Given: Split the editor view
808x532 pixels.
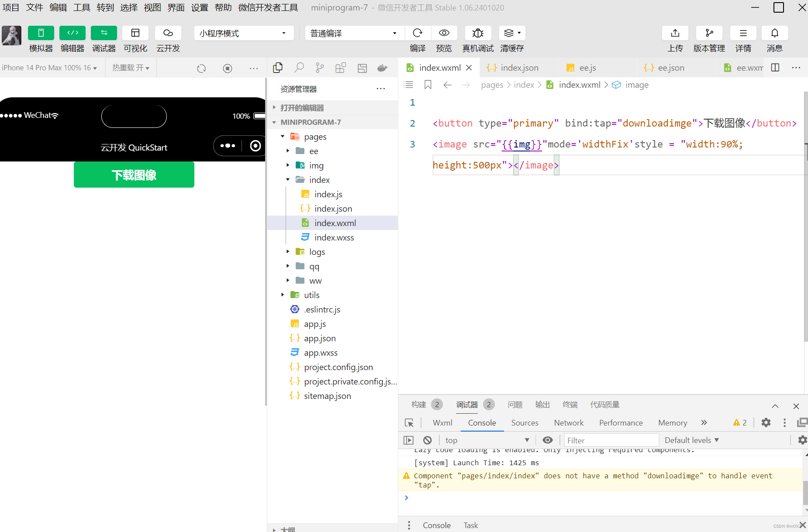Looking at the screenshot, I should coord(776,68).
